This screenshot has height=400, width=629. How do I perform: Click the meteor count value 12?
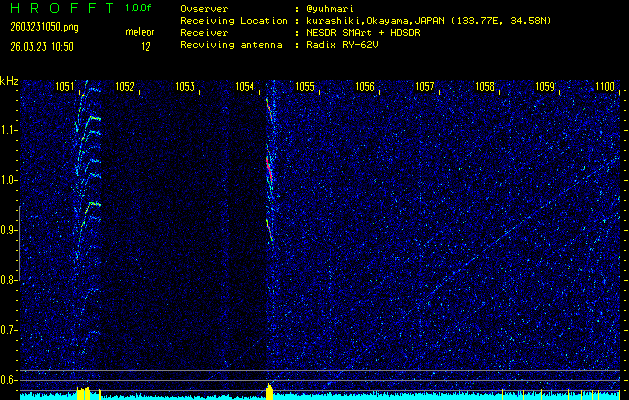click(146, 46)
